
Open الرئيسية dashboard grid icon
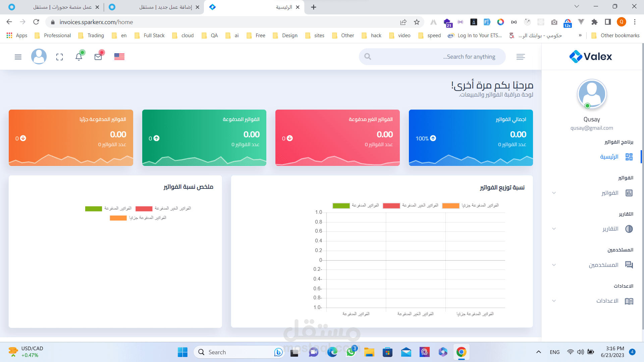tap(629, 157)
